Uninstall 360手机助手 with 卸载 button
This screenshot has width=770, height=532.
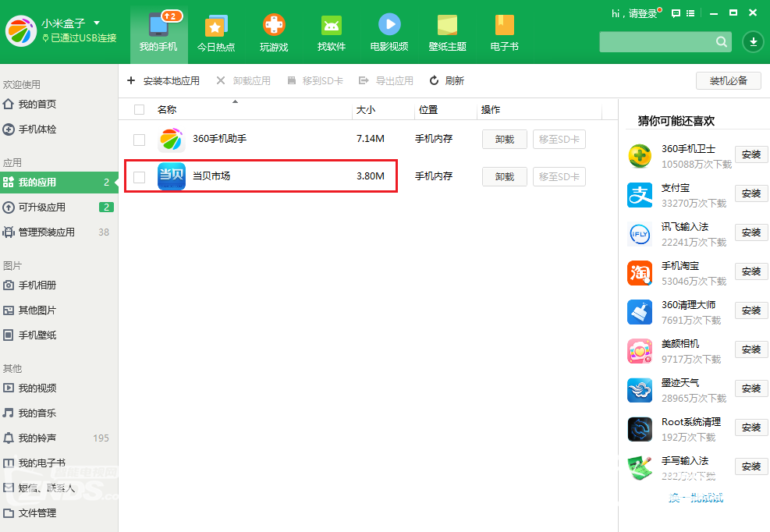point(504,140)
